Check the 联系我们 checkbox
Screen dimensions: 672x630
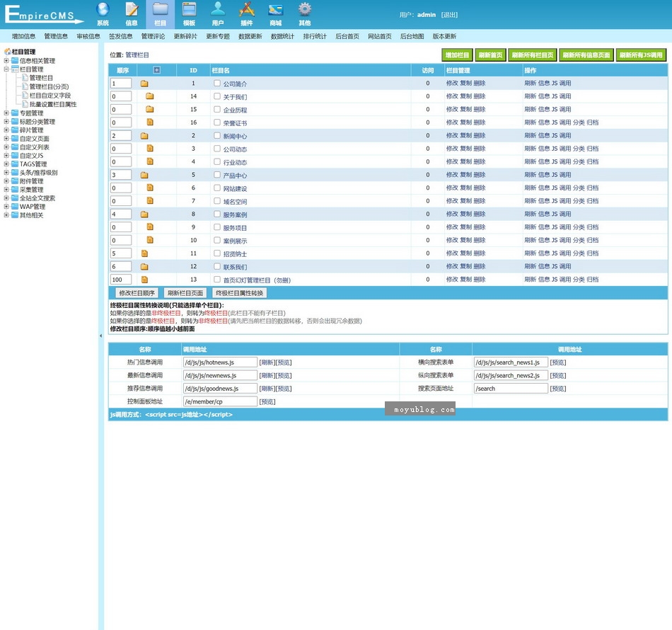tap(217, 266)
